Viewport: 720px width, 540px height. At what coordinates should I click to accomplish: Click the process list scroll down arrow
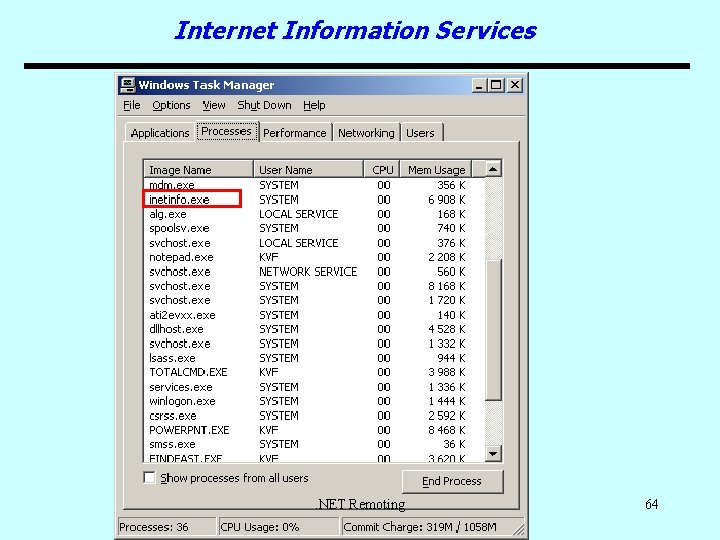(x=493, y=454)
